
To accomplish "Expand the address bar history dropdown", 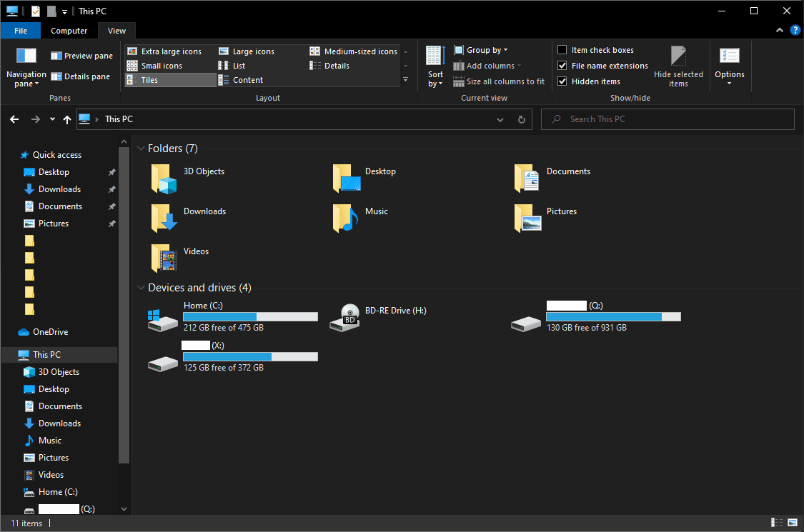I will coord(500,119).
